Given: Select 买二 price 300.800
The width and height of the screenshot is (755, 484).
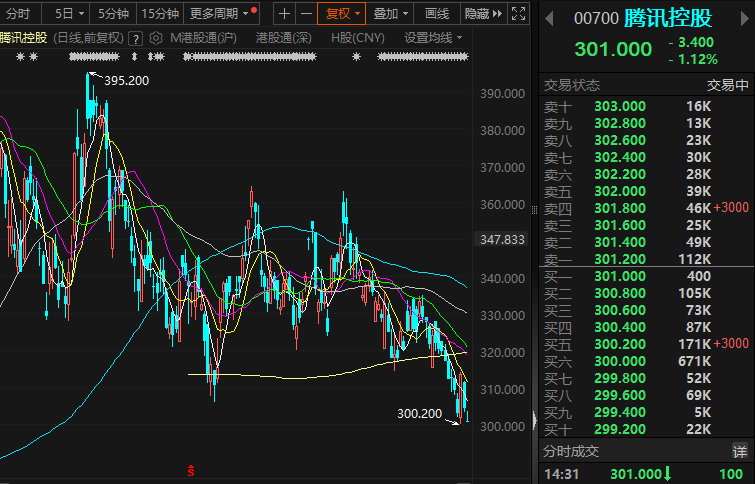Looking at the screenshot, I should tap(620, 293).
